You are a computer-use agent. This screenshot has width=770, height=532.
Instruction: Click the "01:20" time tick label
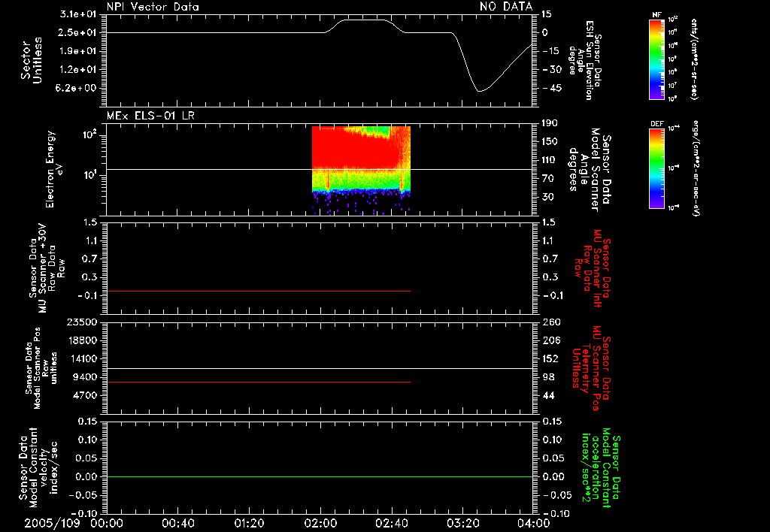(x=249, y=523)
